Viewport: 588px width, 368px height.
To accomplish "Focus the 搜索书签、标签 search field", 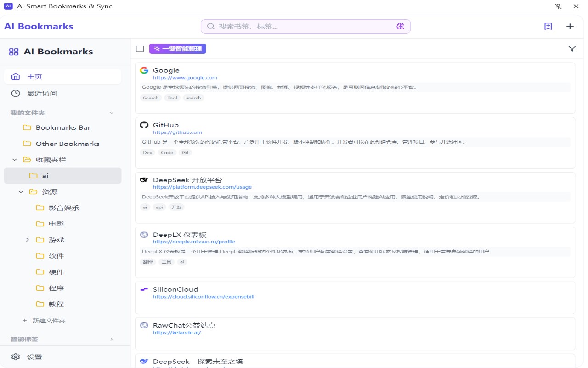I will pyautogui.click(x=305, y=26).
